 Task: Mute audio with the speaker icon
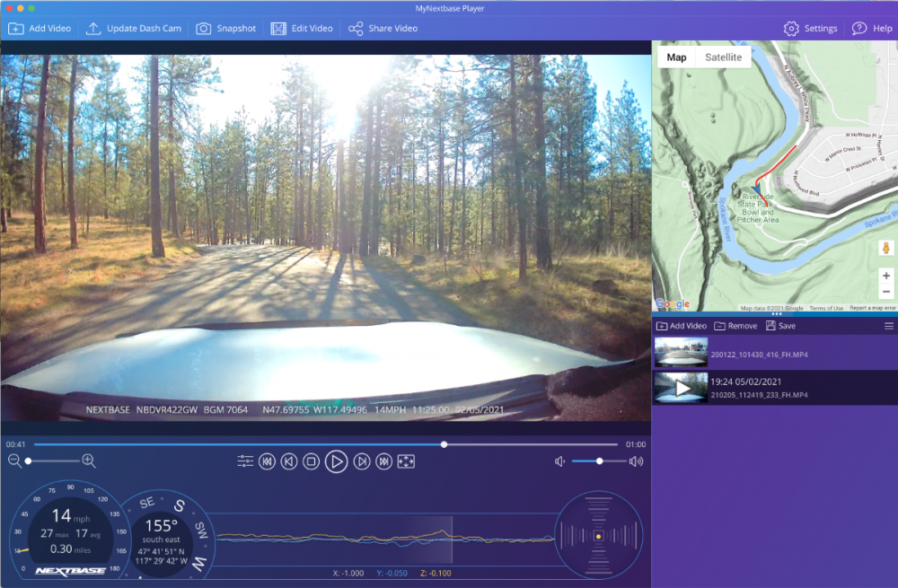[560, 461]
